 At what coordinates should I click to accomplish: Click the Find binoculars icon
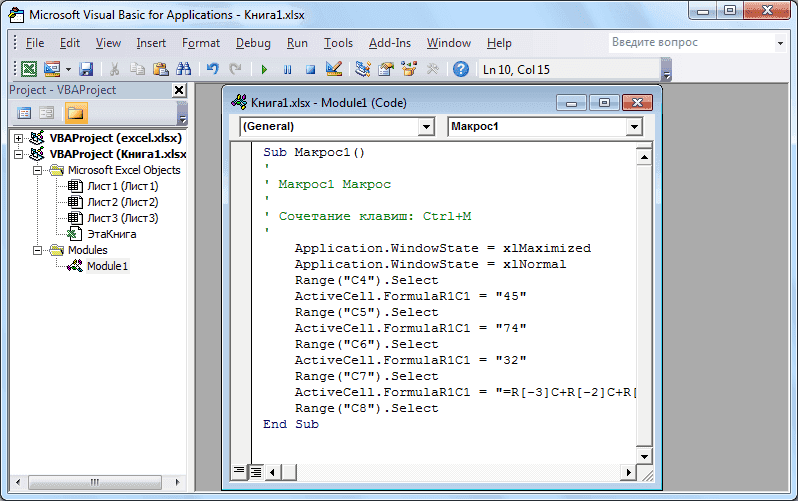183,70
